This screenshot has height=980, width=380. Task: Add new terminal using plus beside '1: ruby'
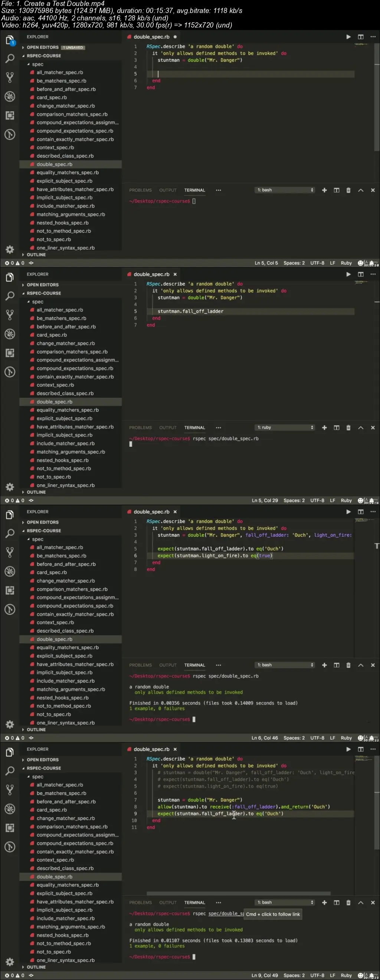[x=324, y=428]
